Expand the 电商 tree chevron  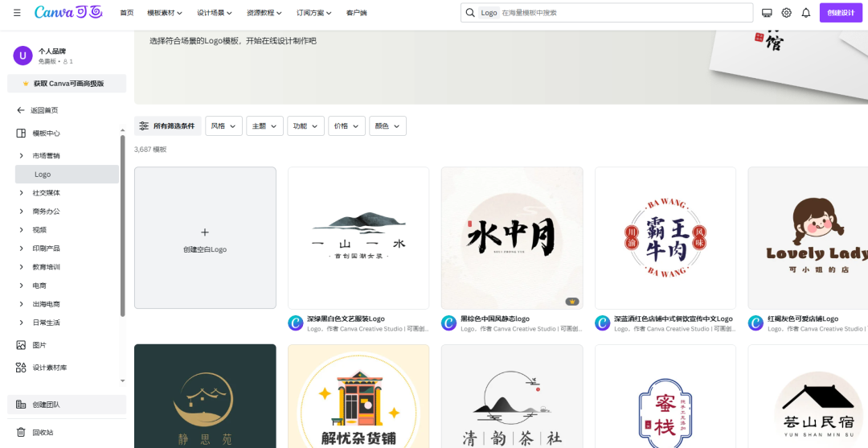(21, 286)
